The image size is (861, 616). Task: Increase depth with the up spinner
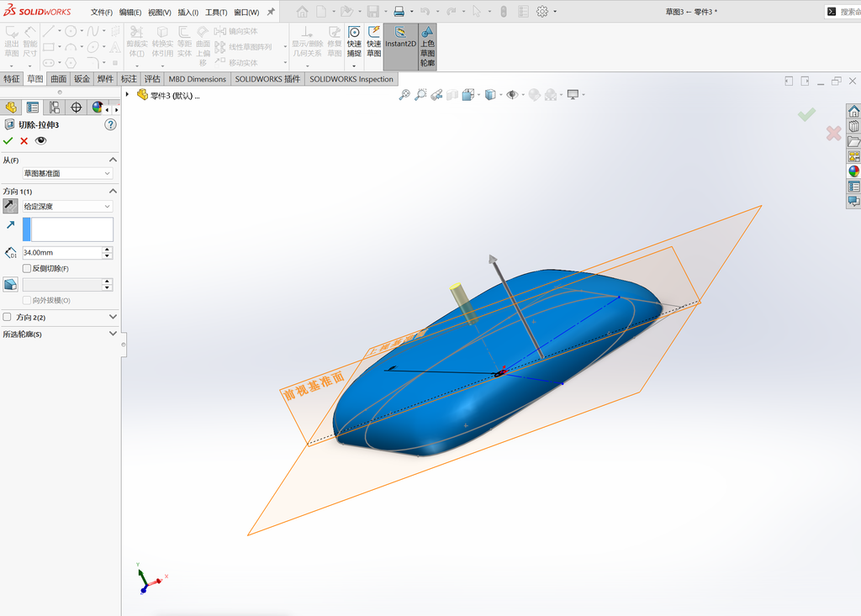[108, 250]
